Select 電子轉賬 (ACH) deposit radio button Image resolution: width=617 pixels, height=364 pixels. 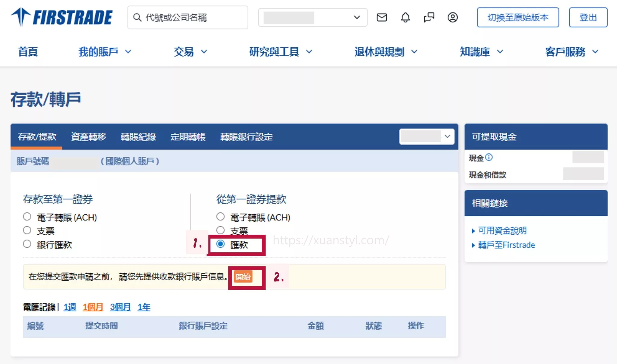[27, 217]
